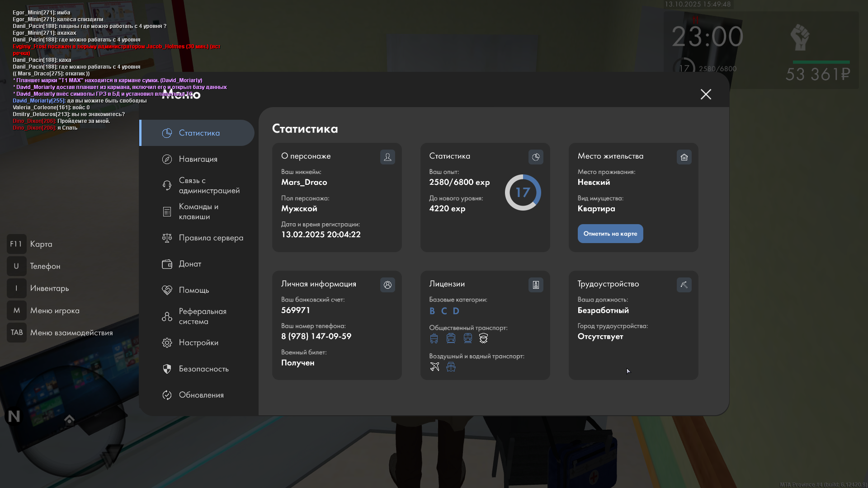This screenshot has width=868, height=488.
Task: Click the airplane license icon
Action: pyautogui.click(x=434, y=367)
